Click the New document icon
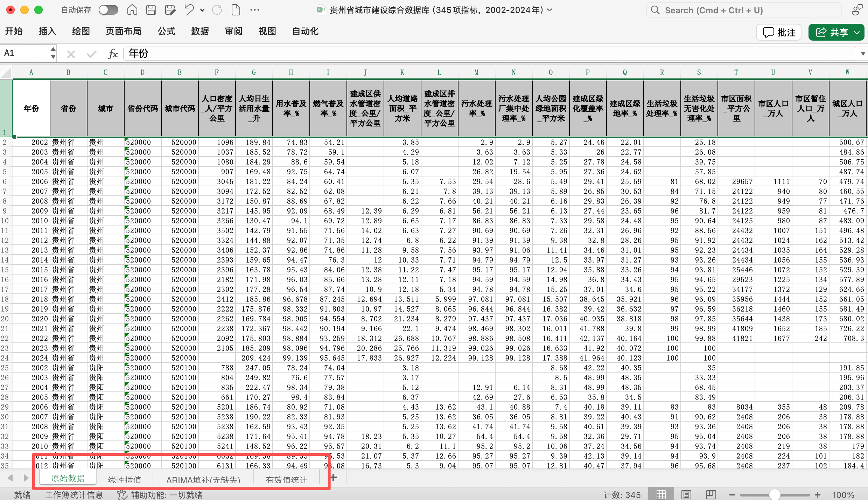The image size is (868, 500). click(x=236, y=10)
